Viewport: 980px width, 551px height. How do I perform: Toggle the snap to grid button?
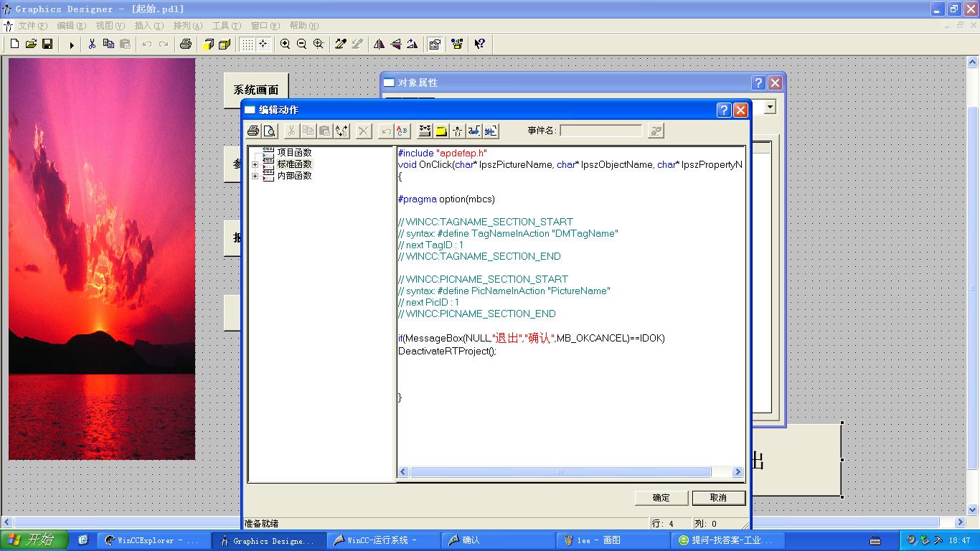click(263, 44)
